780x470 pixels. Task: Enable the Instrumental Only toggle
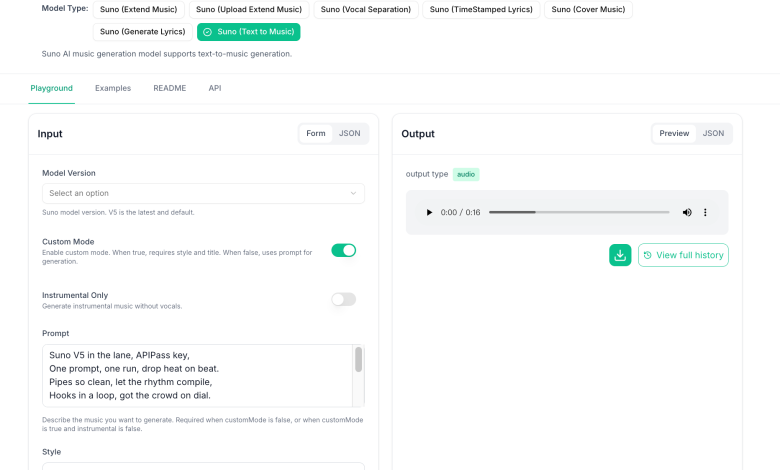point(343,299)
